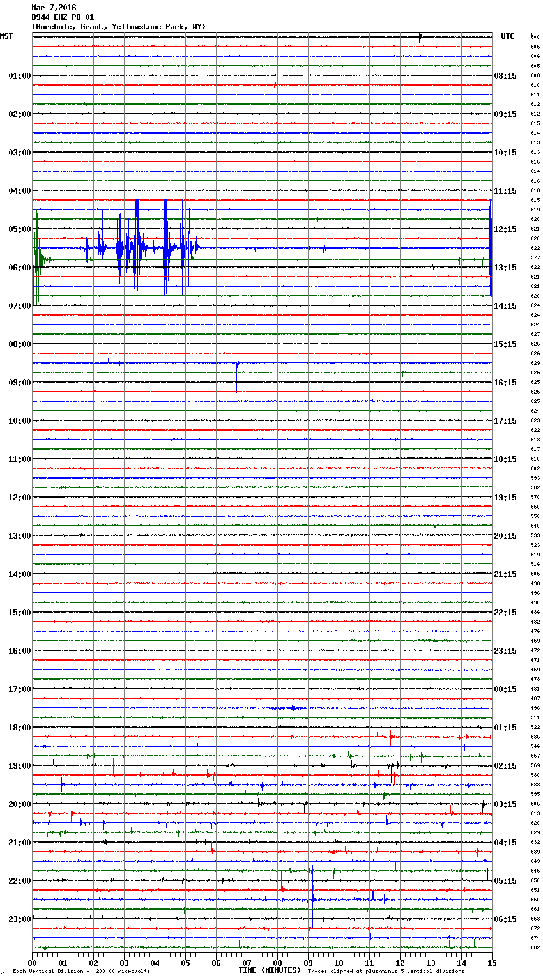Select the 09:00 MST time label
The width and height of the screenshot is (543, 980).
[x=20, y=383]
